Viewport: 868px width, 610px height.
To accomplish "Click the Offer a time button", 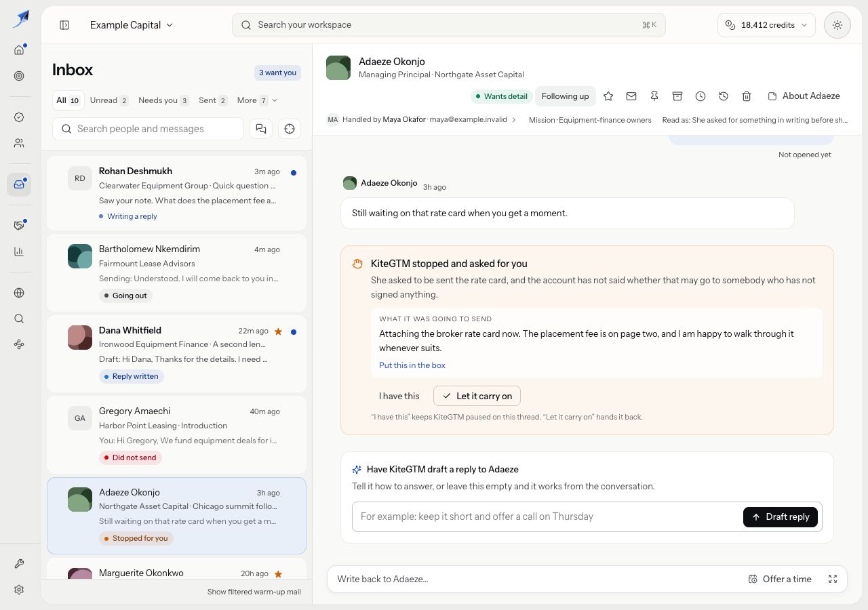I will point(780,579).
